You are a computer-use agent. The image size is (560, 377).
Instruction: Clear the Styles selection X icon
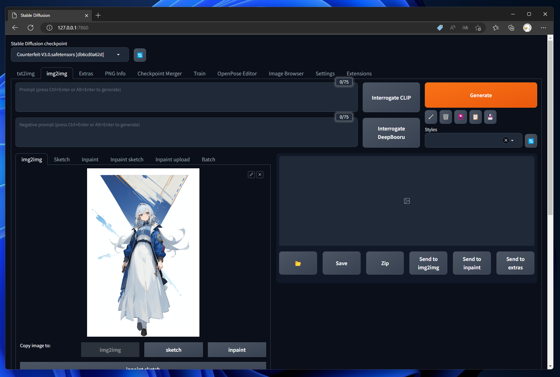pos(505,140)
